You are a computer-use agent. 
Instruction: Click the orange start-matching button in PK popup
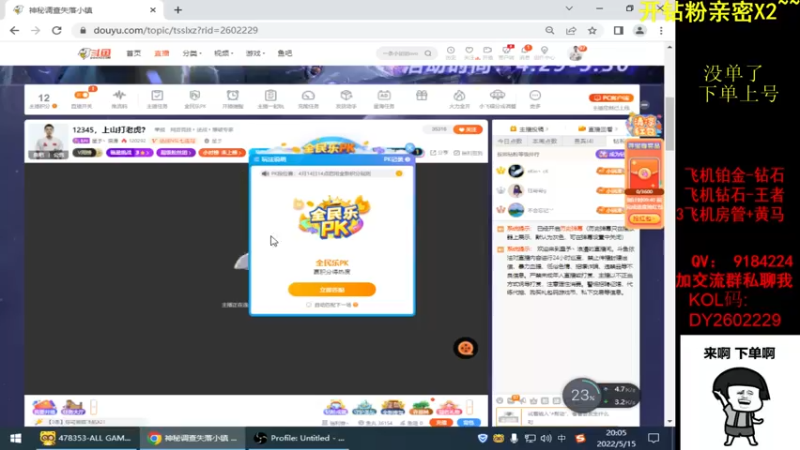[x=332, y=289]
